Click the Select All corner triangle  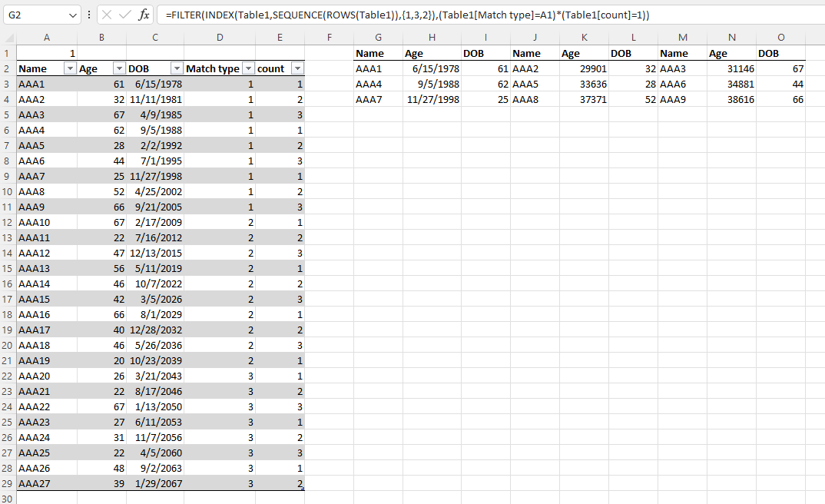pyautogui.click(x=9, y=38)
